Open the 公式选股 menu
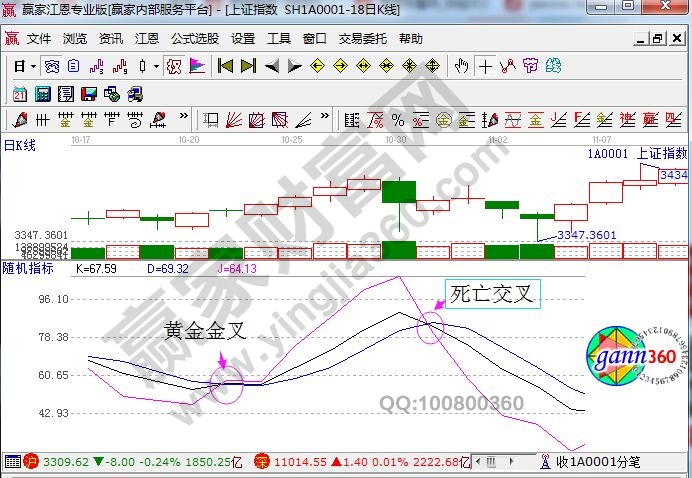 [195, 39]
